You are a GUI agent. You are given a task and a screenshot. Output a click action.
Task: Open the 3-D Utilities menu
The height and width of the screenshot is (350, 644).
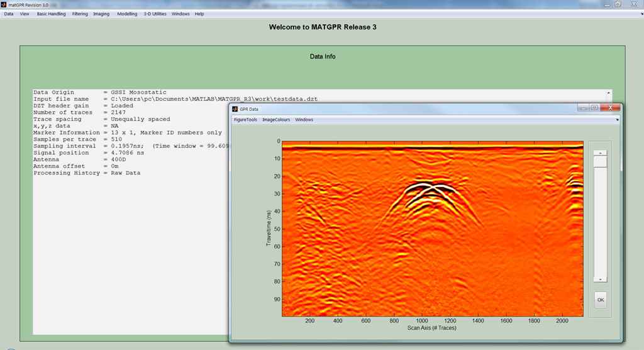click(155, 14)
